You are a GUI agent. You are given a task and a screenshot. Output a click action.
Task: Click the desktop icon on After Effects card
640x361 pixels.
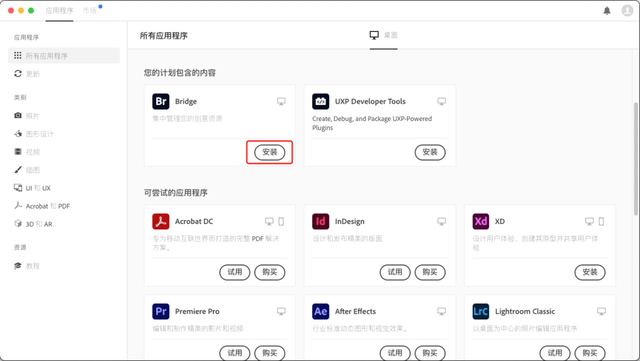(x=441, y=311)
